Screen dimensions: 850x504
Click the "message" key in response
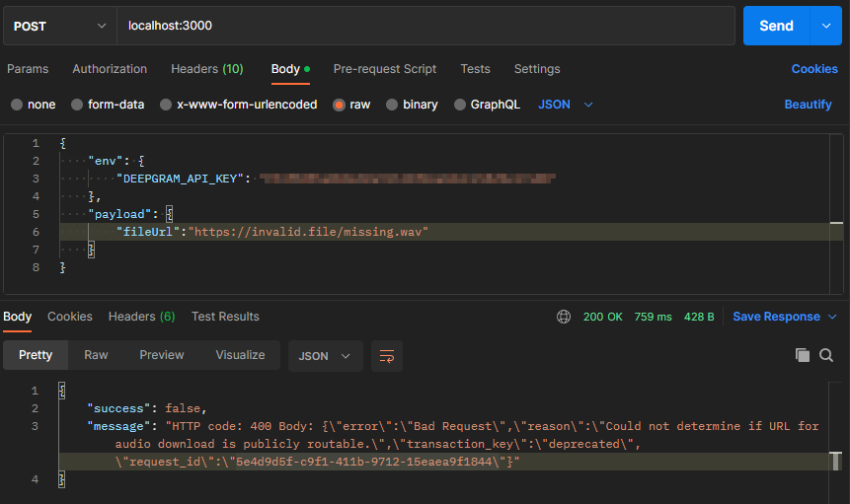pyautogui.click(x=118, y=426)
